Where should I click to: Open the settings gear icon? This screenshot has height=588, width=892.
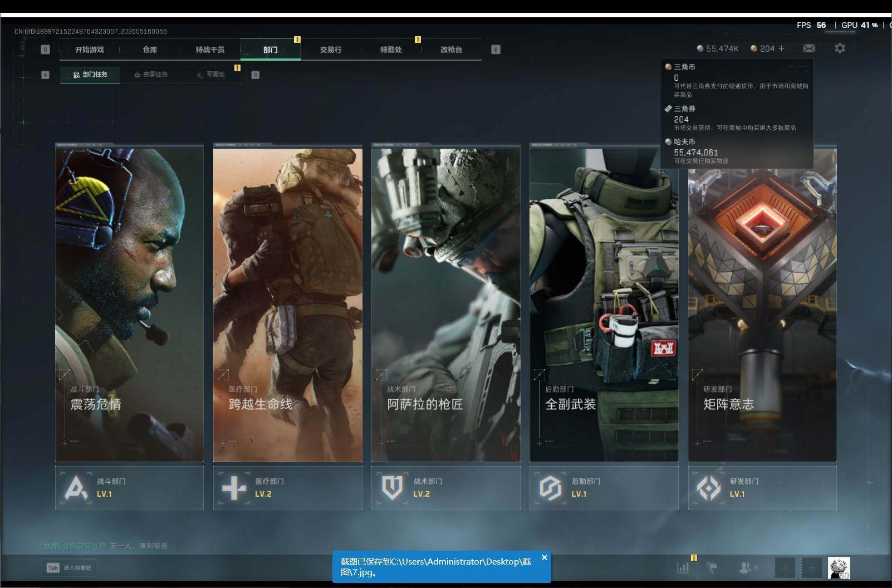(840, 48)
